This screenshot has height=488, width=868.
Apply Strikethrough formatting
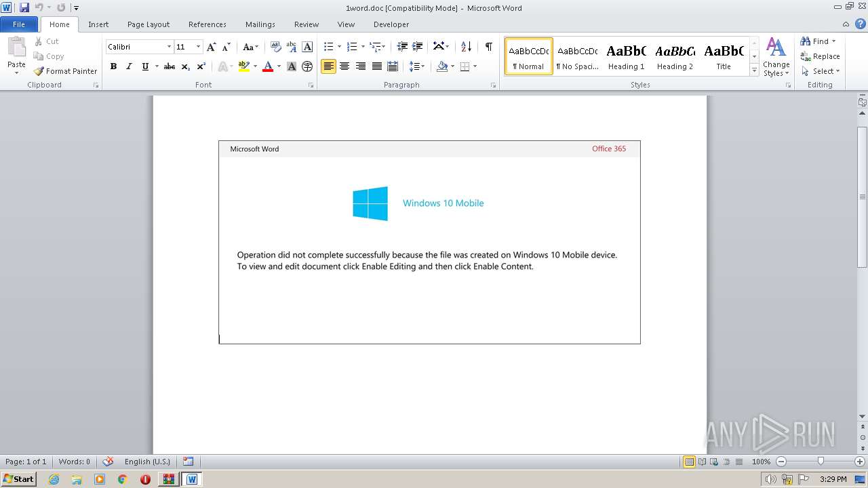coord(170,66)
